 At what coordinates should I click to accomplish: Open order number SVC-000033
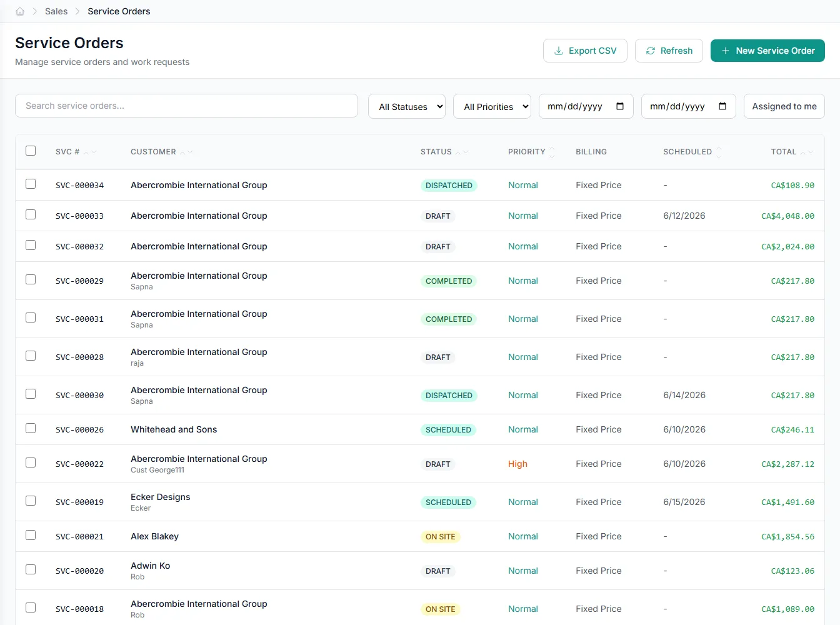click(x=79, y=216)
